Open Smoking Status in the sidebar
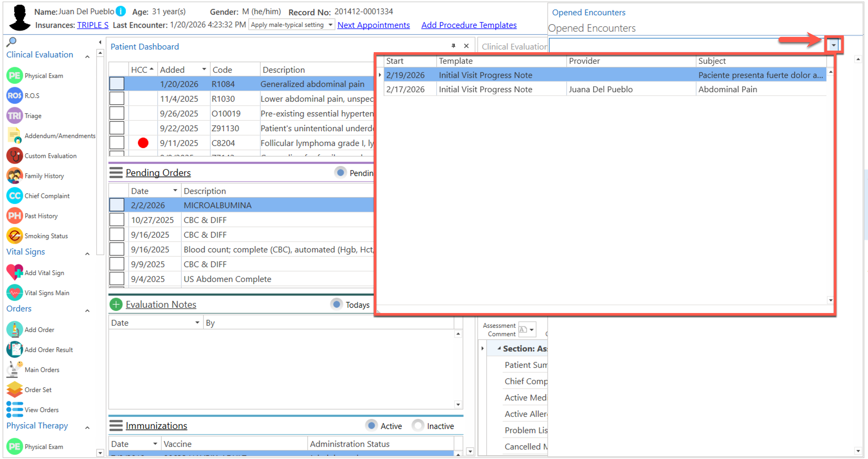This screenshot has height=459, width=868. coord(46,236)
